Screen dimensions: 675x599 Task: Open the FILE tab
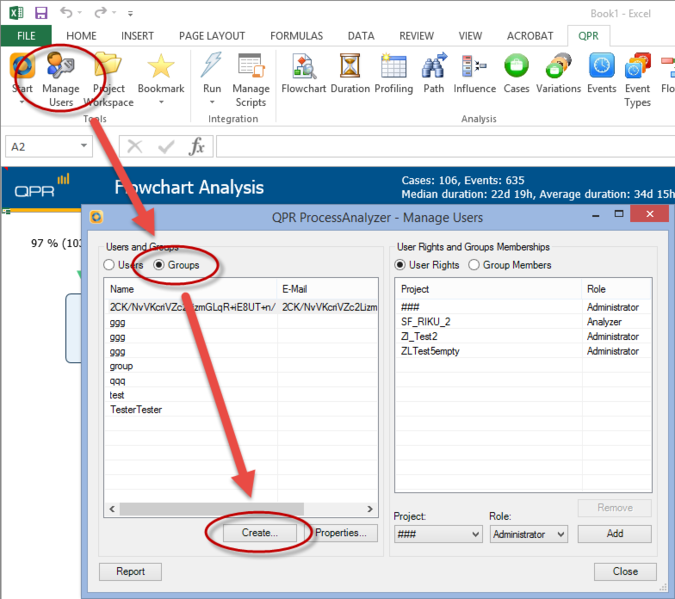26,36
